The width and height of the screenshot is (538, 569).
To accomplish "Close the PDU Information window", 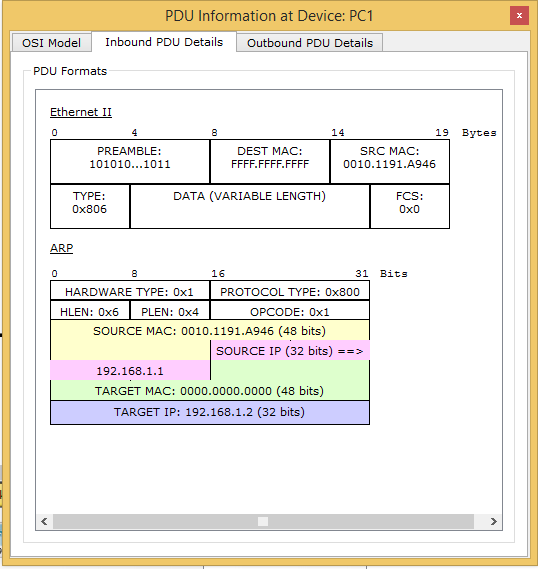I will point(519,16).
